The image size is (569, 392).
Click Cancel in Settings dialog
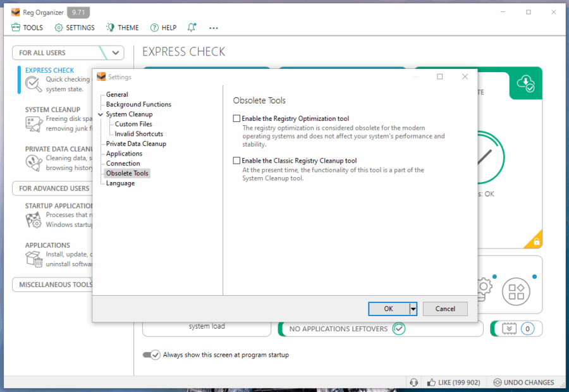pyautogui.click(x=445, y=309)
